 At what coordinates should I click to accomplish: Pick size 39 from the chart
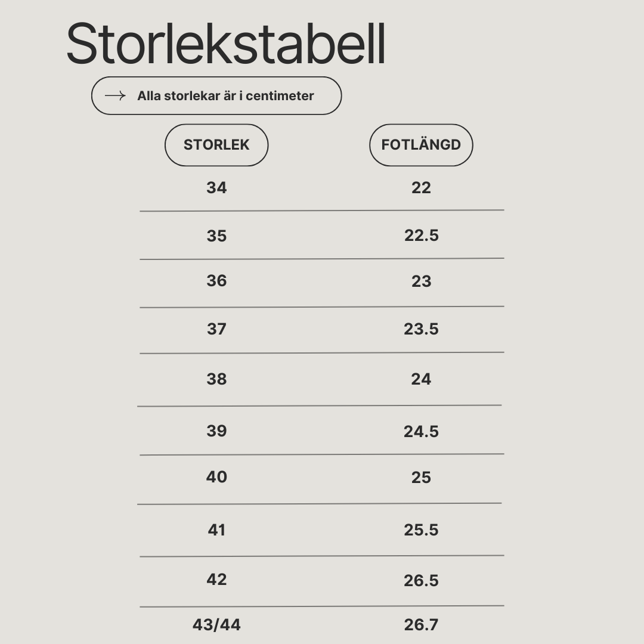point(216,431)
